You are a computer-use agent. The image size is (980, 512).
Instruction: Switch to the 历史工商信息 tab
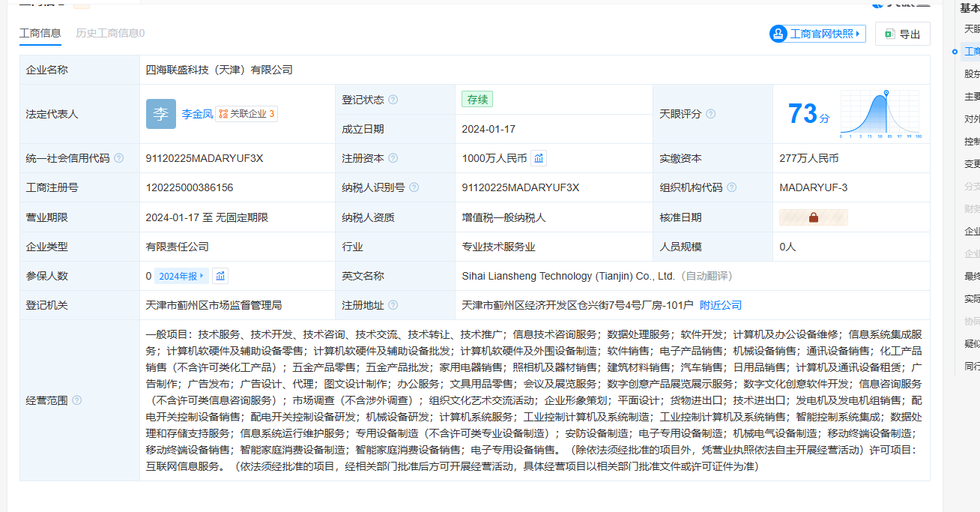pyautogui.click(x=110, y=33)
